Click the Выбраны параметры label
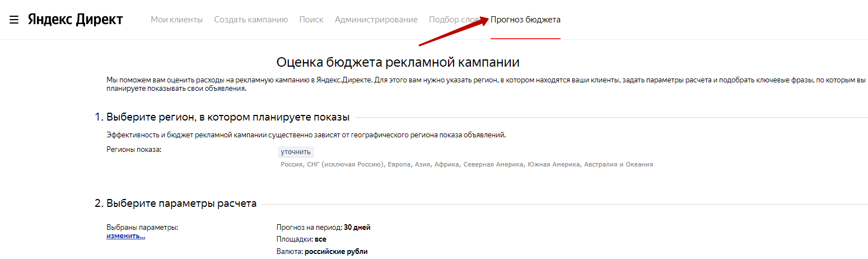Viewport: 868px width, 259px height. click(142, 228)
